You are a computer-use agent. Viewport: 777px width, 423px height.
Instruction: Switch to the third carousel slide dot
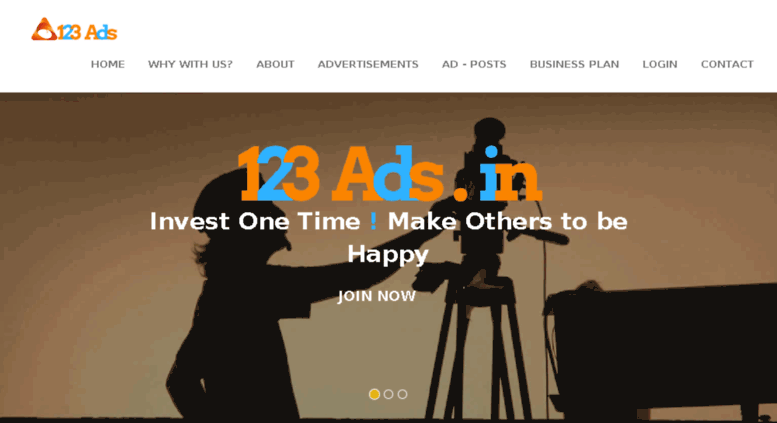pyautogui.click(x=402, y=394)
